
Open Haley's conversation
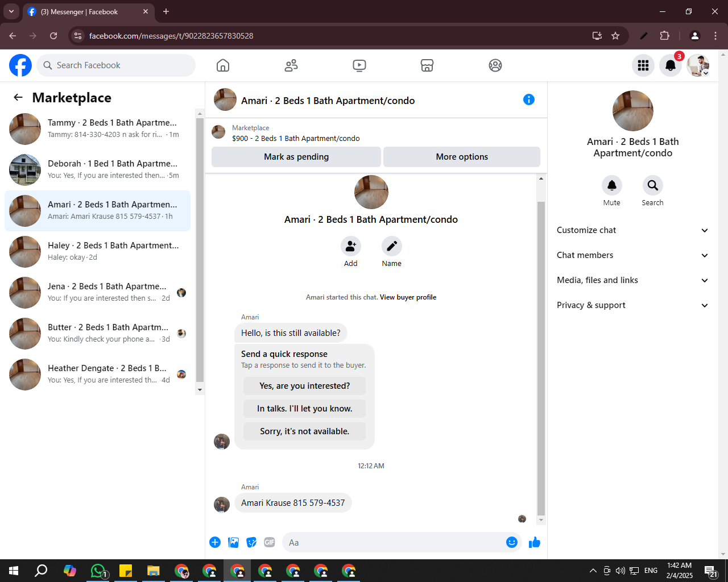(98, 252)
